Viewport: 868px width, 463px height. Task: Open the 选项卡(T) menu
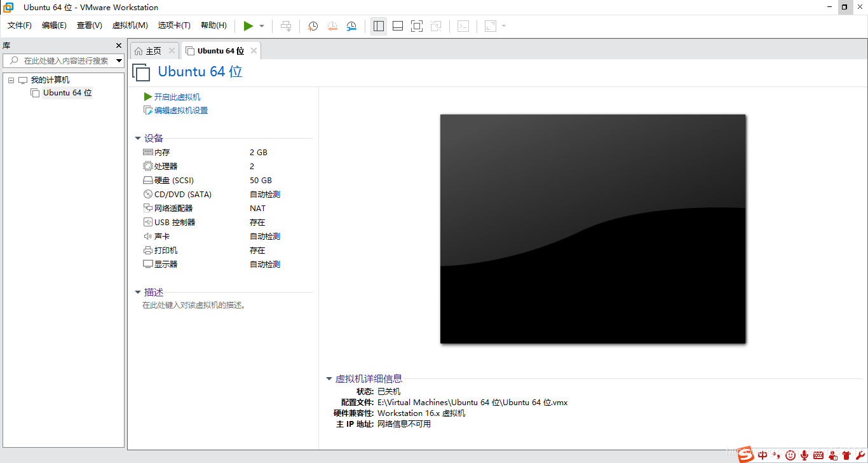174,25
